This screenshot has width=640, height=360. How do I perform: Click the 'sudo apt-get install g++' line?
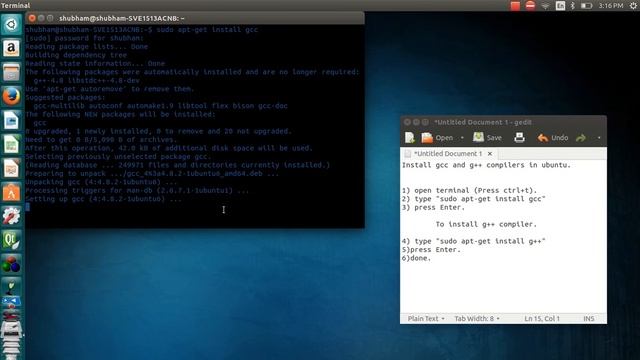click(x=473, y=241)
